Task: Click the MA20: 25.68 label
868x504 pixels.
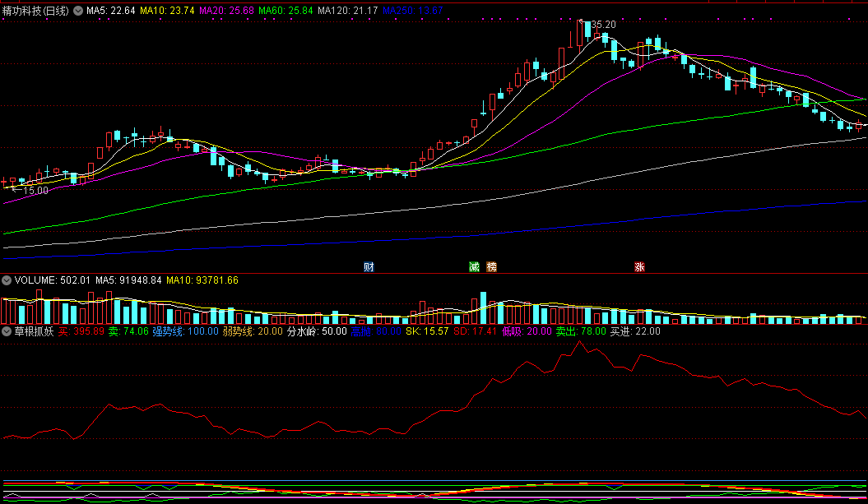Action: [226, 11]
